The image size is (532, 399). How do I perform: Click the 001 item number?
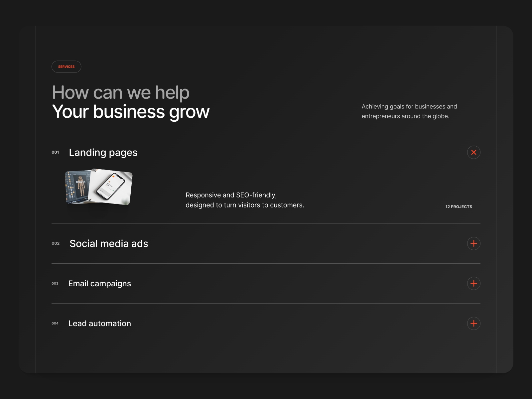(x=56, y=152)
